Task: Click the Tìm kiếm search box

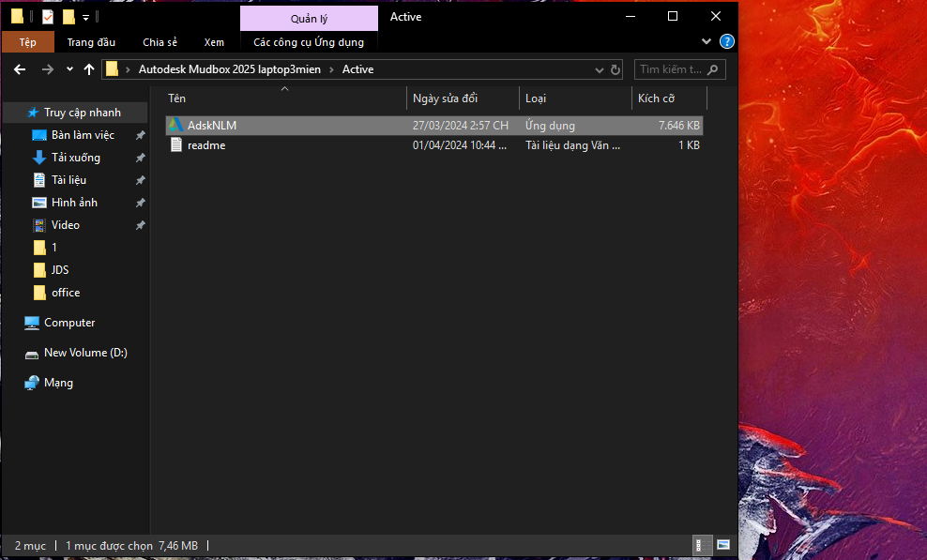Action: 671,69
